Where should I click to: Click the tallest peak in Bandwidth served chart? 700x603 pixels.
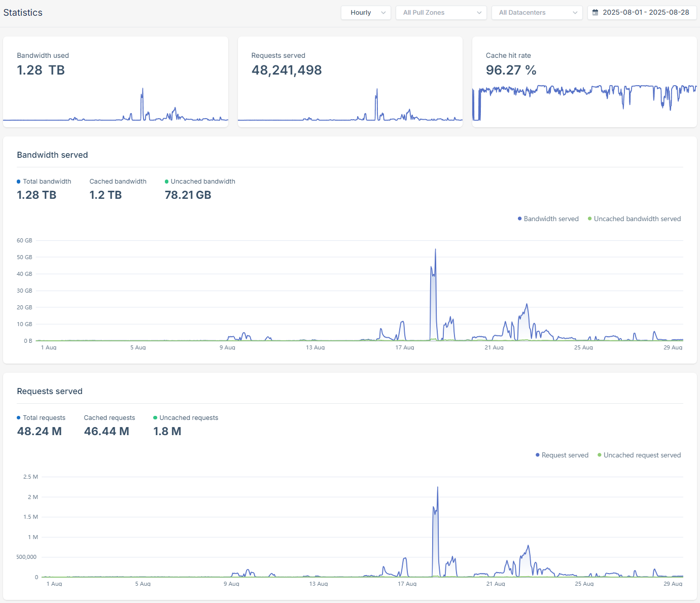click(435, 250)
